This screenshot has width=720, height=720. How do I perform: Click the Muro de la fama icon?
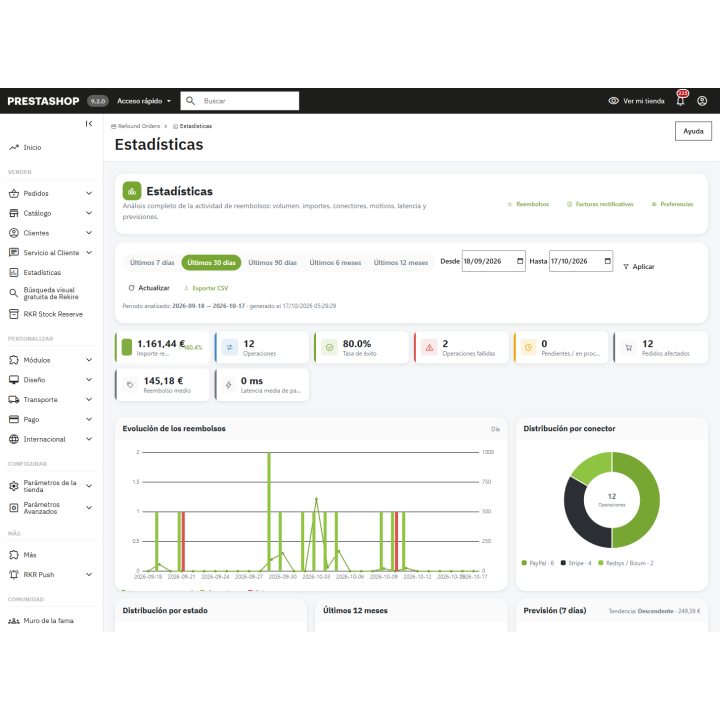point(14,621)
